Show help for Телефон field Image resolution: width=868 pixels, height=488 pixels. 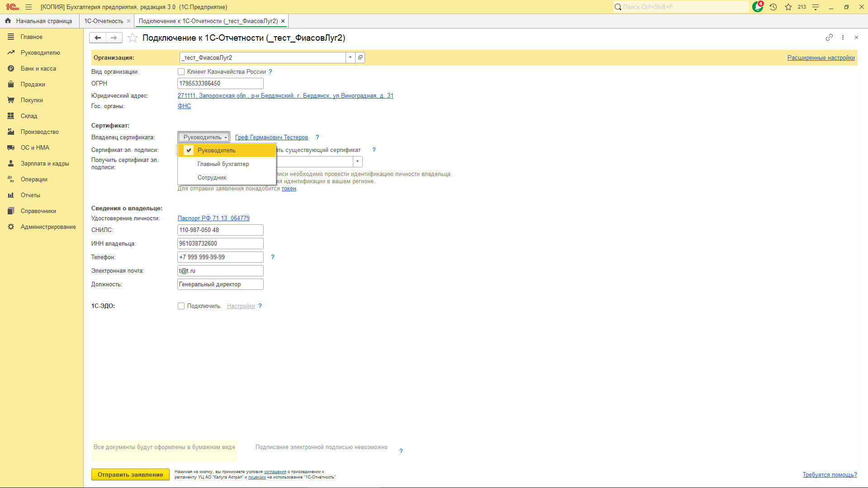272,257
